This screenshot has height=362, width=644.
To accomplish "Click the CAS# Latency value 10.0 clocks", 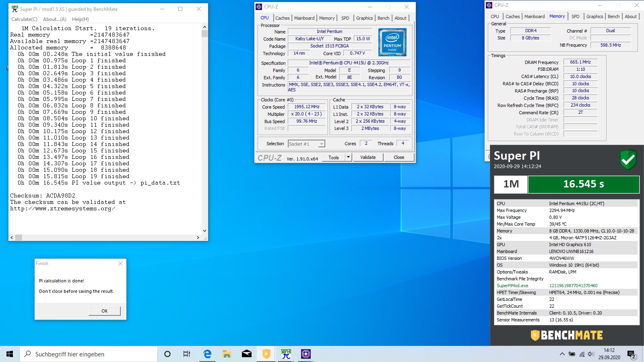I will click(x=580, y=76).
